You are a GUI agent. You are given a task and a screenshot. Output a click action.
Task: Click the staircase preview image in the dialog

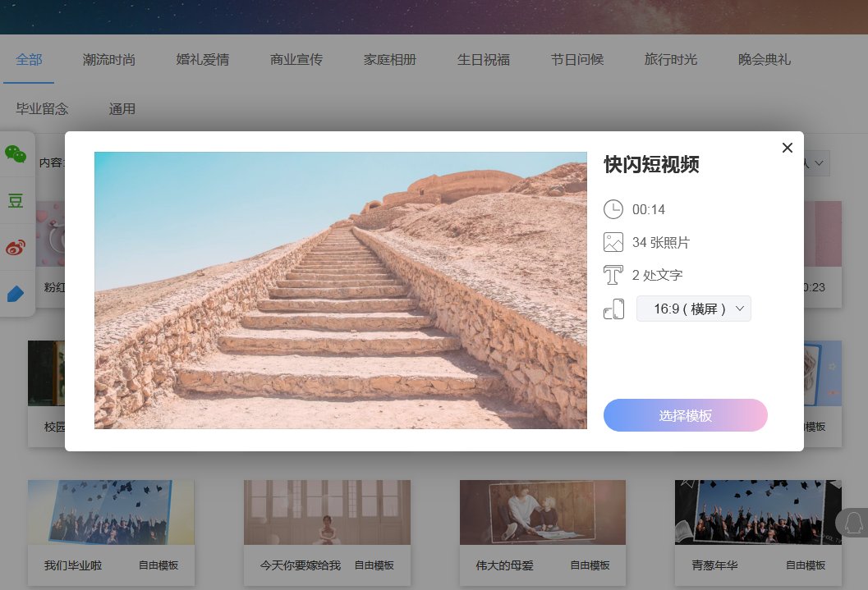click(341, 290)
